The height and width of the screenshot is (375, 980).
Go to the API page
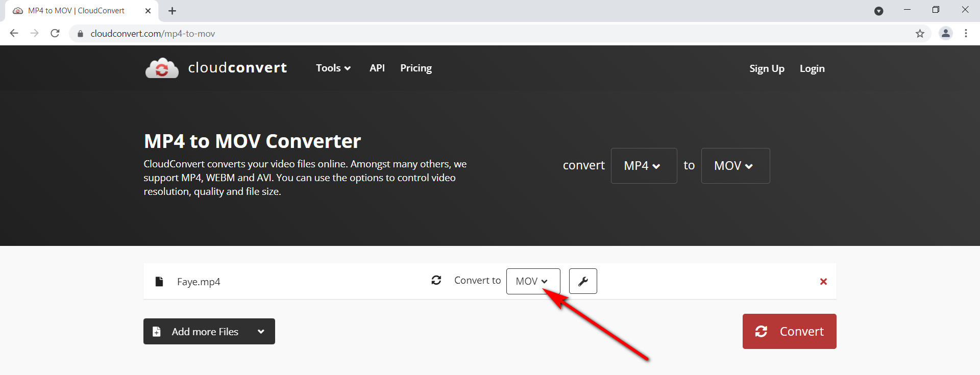[377, 68]
